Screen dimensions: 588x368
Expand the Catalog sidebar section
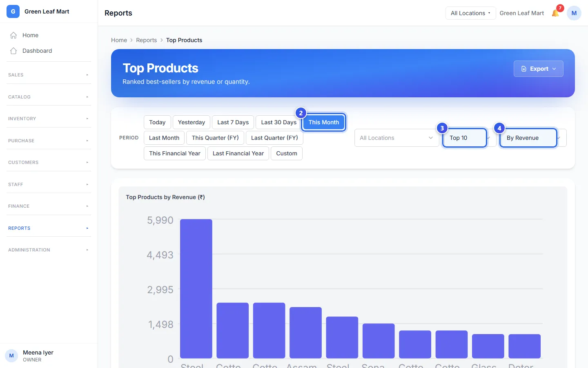[x=49, y=97]
